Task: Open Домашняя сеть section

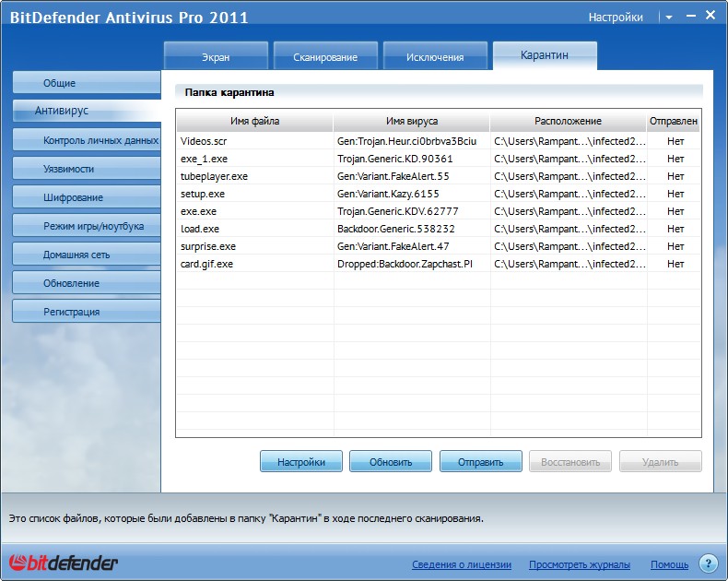Action: coord(87,255)
